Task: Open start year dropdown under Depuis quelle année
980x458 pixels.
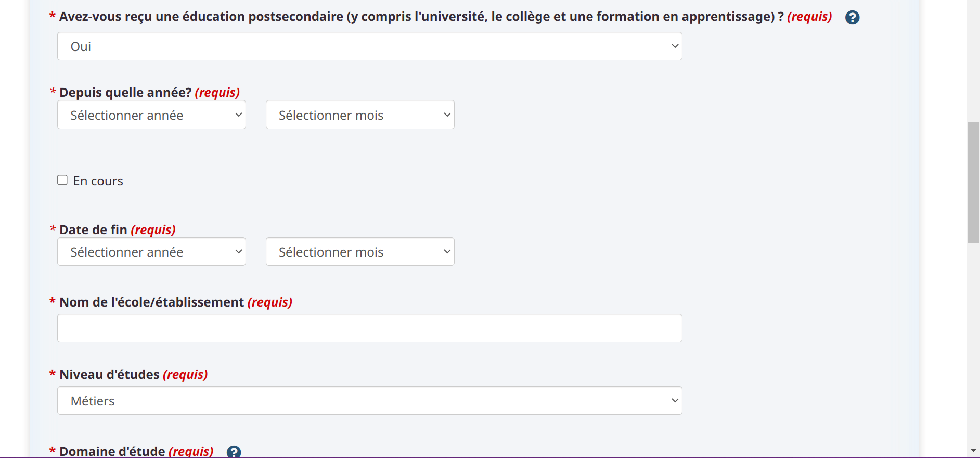Action: pyautogui.click(x=151, y=115)
